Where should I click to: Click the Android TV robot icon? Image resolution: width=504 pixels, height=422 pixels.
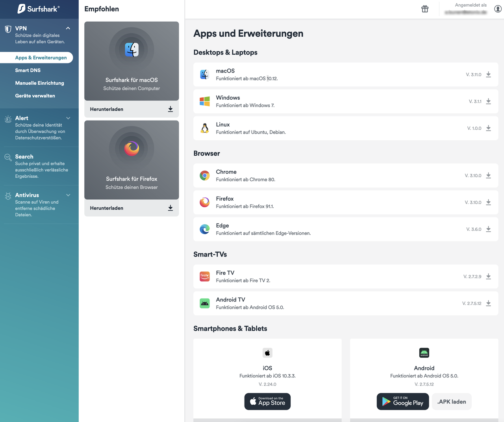point(205,303)
